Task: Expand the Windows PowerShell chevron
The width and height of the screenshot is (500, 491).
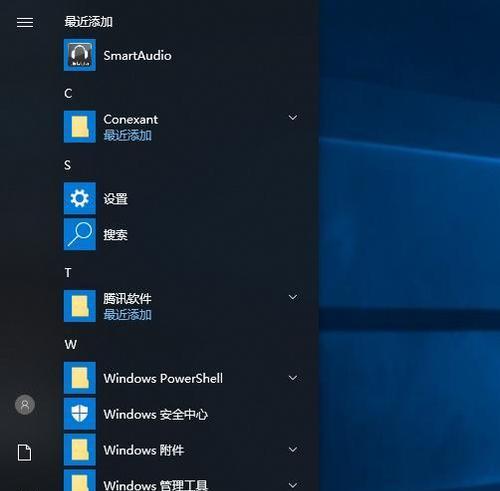Action: pos(293,378)
